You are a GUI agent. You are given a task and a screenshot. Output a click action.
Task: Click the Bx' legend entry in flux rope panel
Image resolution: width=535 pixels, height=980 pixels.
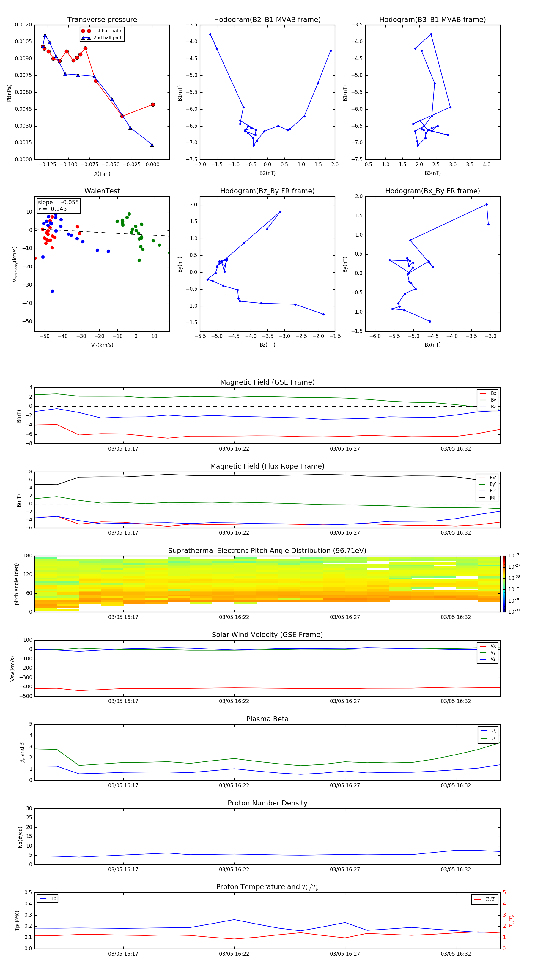(487, 478)
